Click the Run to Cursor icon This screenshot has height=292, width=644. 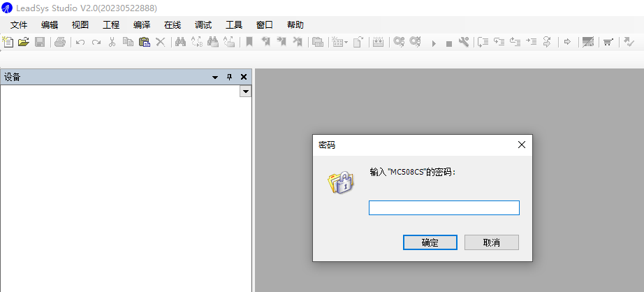[x=532, y=42]
